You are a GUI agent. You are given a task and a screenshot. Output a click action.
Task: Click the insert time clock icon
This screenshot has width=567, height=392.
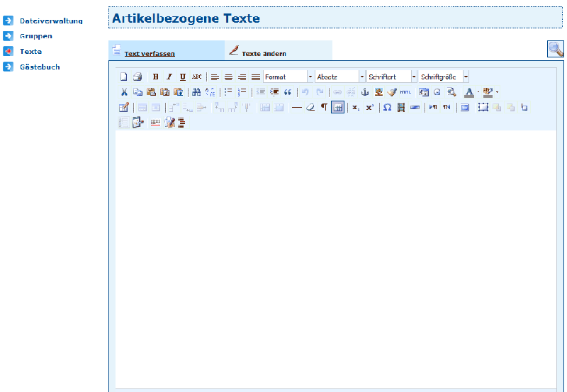(x=437, y=92)
